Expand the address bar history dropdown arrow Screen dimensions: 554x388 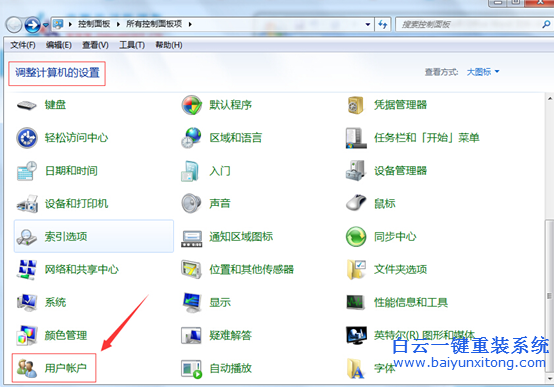click(368, 24)
